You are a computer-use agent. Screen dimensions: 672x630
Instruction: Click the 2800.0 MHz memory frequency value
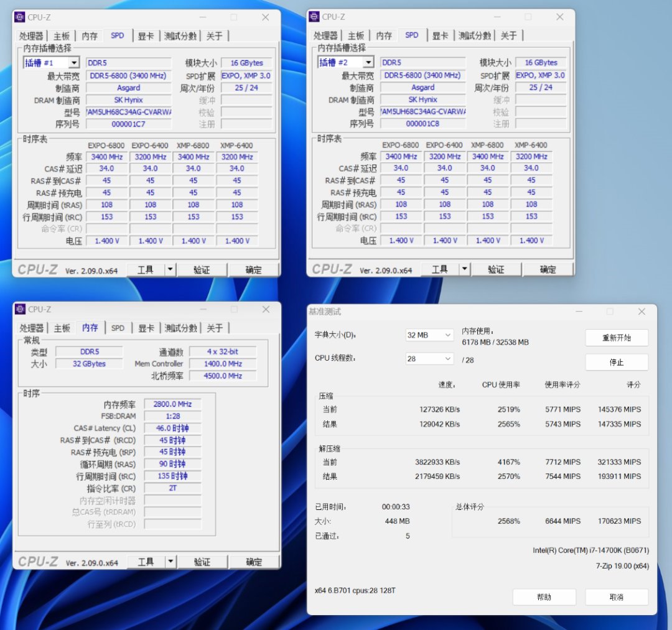[173, 404]
